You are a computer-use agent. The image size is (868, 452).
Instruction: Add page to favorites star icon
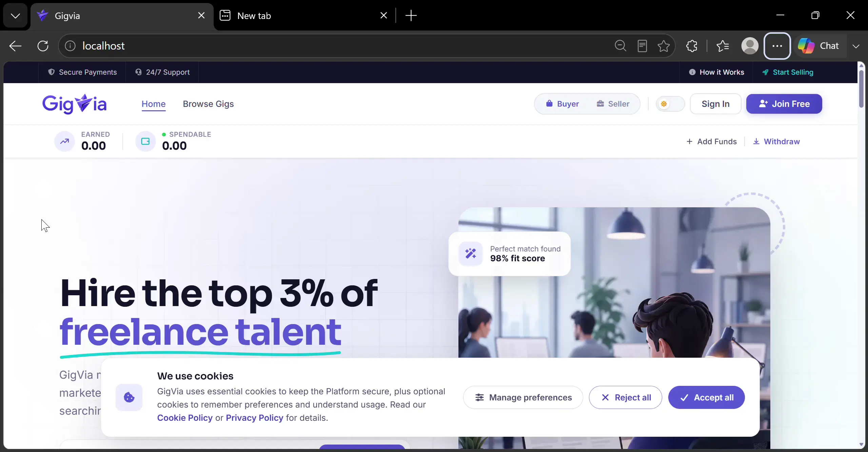tap(664, 46)
